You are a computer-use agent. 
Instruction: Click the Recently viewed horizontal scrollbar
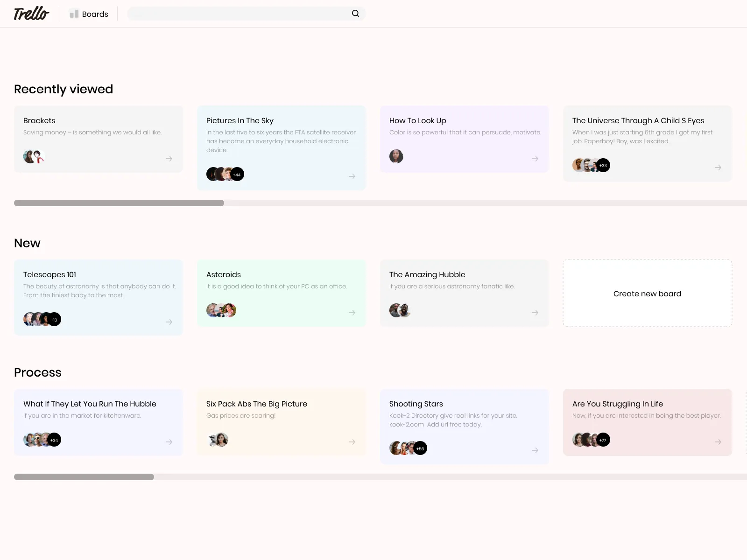pos(119,203)
